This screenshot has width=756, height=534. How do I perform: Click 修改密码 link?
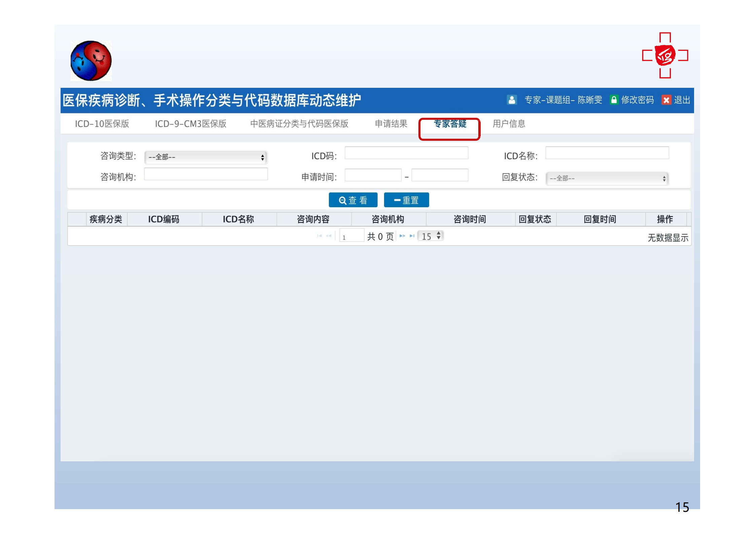point(638,100)
